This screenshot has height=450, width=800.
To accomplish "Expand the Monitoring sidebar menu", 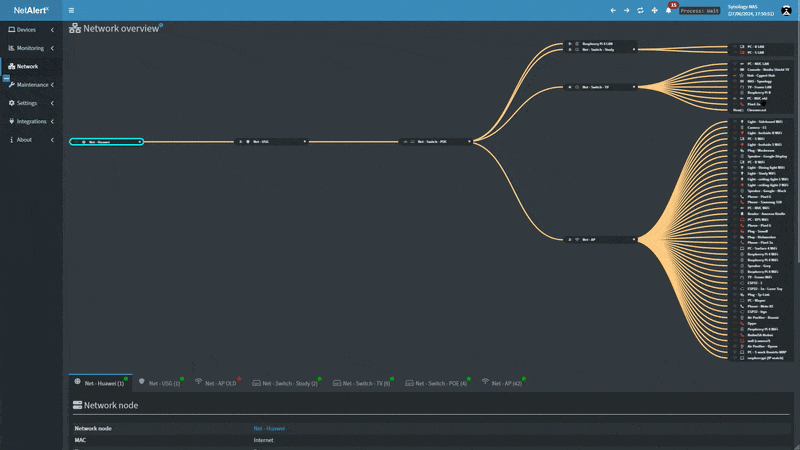I will pyautogui.click(x=30, y=48).
